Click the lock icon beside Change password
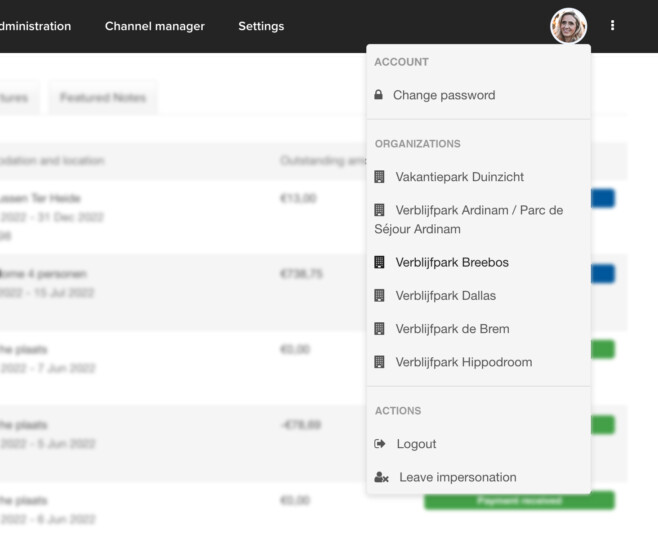The image size is (658, 543). point(379,95)
